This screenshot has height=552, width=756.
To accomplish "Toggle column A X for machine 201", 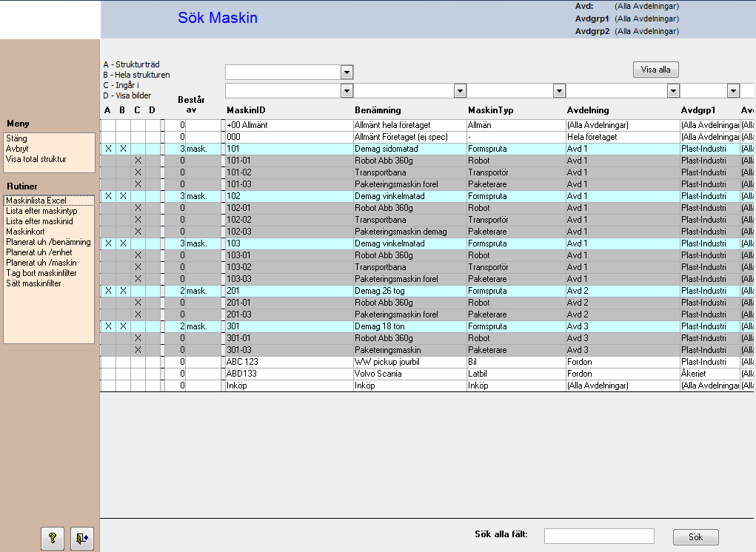I will 108,291.
